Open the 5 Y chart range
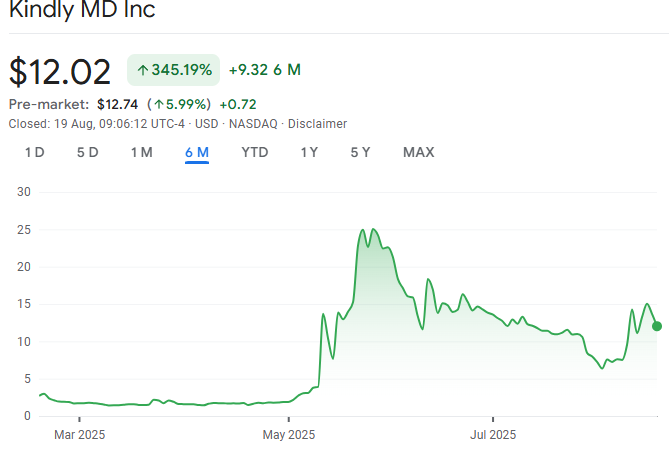 [360, 153]
